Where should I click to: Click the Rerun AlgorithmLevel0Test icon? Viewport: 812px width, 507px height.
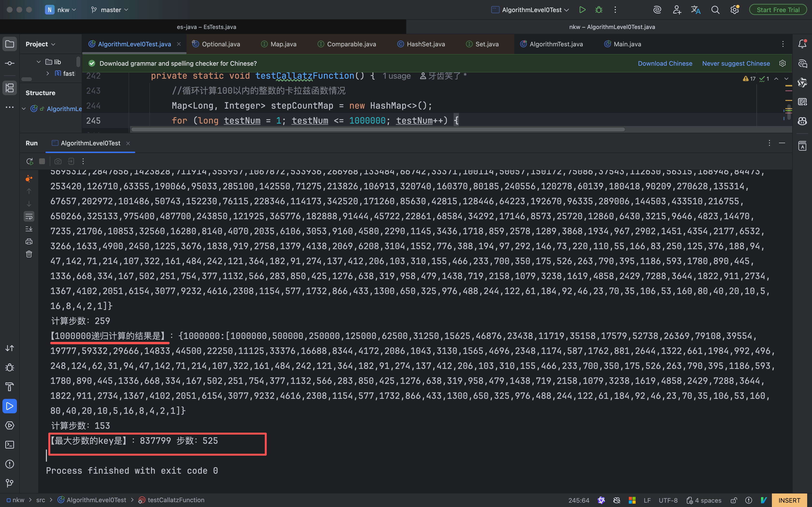coord(29,161)
